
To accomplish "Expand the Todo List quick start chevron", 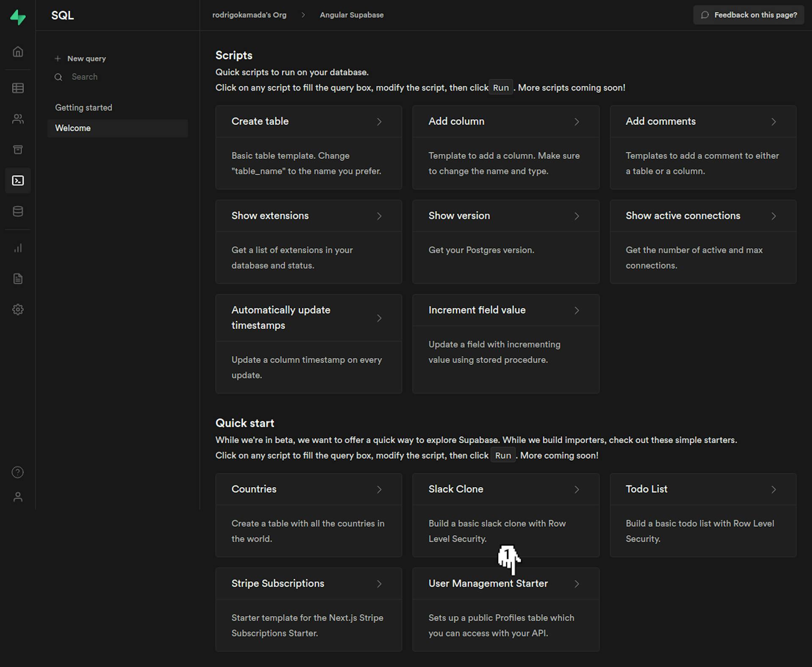I will click(774, 490).
